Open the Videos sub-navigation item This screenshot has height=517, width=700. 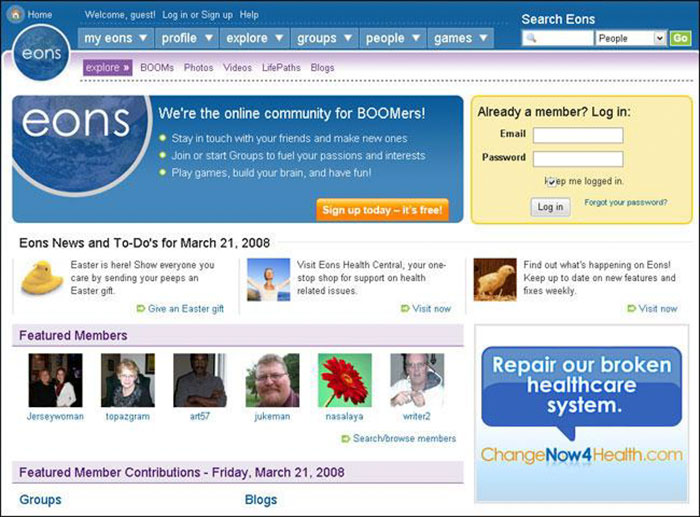(238, 67)
